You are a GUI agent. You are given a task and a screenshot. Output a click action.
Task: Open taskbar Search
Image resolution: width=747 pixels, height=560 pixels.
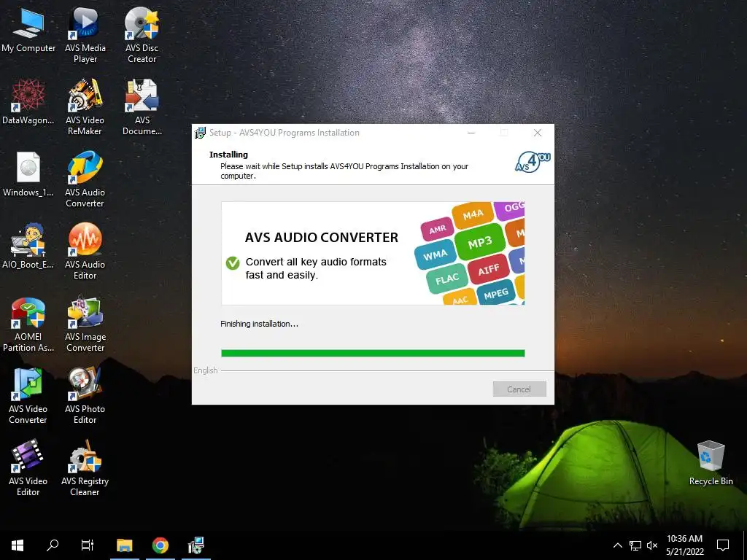53,545
